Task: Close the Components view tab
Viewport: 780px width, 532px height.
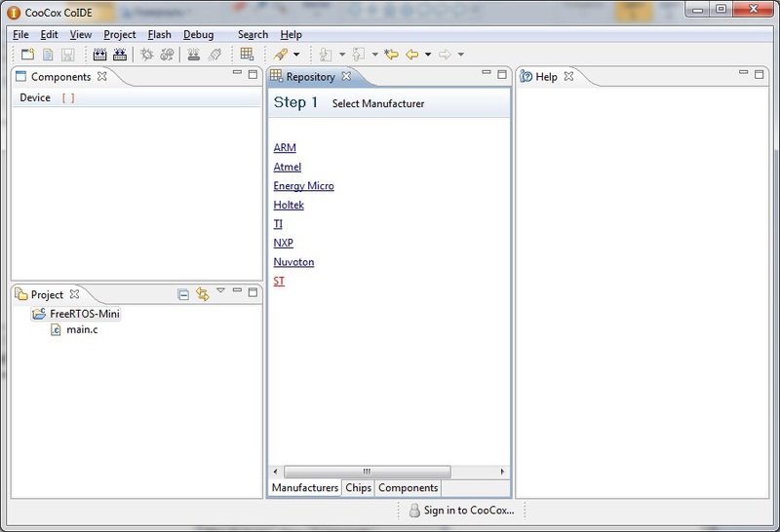Action: tap(102, 76)
